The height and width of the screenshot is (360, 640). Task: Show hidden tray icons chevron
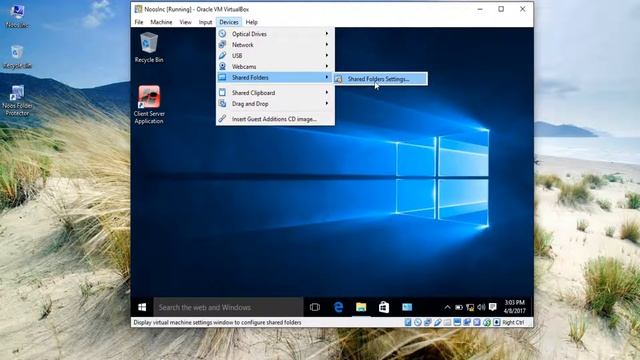point(447,307)
